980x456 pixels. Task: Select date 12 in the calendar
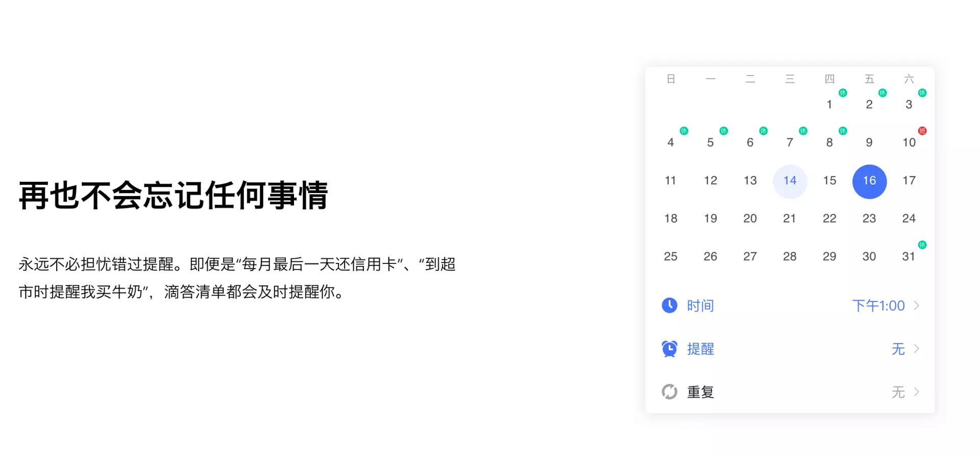[x=710, y=180]
